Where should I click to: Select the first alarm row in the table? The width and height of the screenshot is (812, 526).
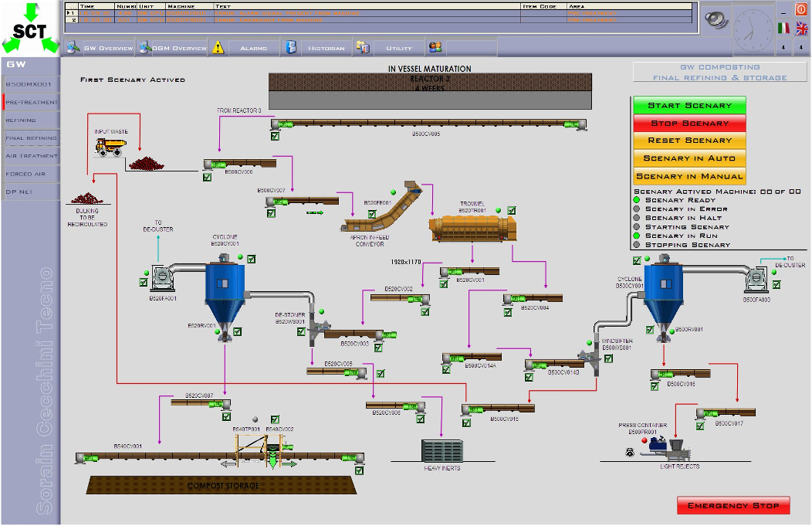pyautogui.click(x=379, y=13)
